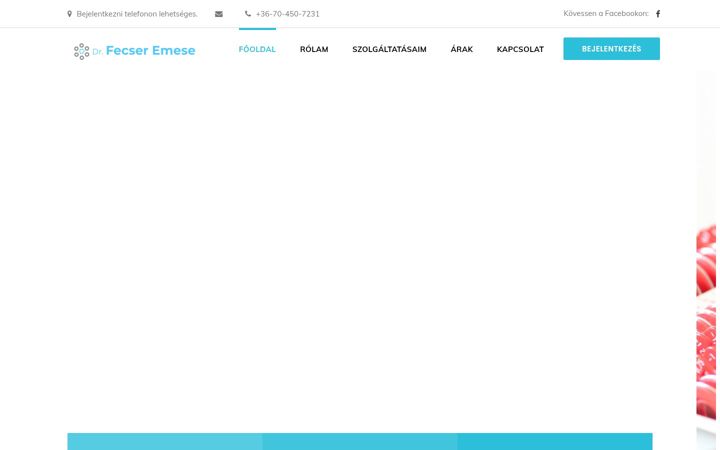Screen dimensions: 720x450
Task: Click the 'Kövessen a Facebookon:' text
Action: pos(606,13)
